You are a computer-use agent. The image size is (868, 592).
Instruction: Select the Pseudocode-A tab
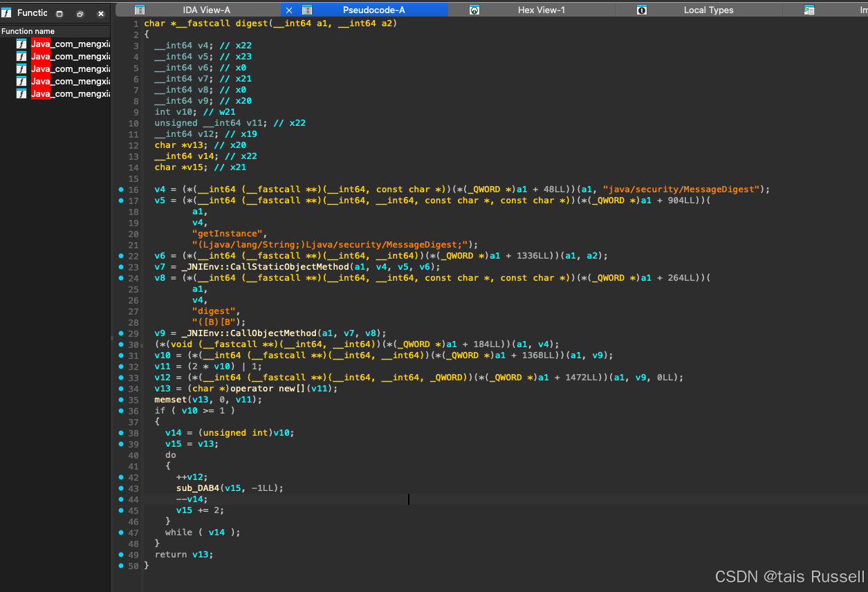click(374, 10)
